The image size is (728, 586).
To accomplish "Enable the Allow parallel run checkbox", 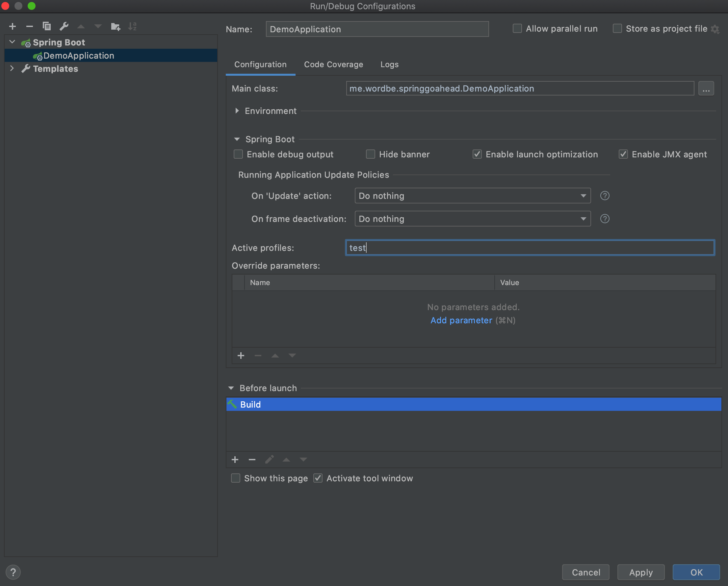I will coord(517,29).
